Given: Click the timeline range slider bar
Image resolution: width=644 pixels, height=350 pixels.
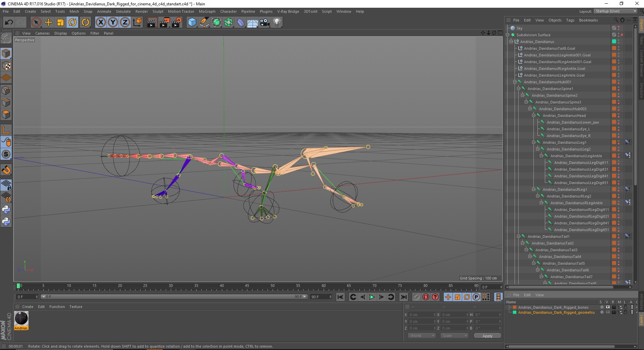Looking at the screenshot, I should click(x=174, y=297).
